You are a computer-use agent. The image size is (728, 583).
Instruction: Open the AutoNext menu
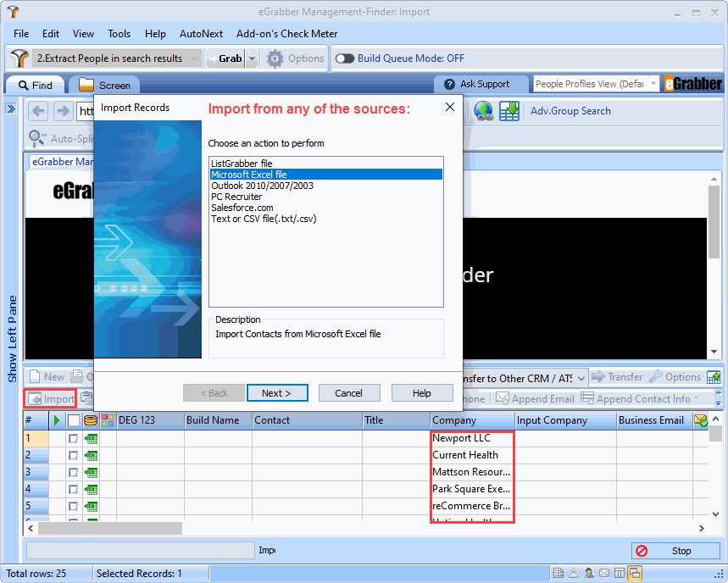201,34
